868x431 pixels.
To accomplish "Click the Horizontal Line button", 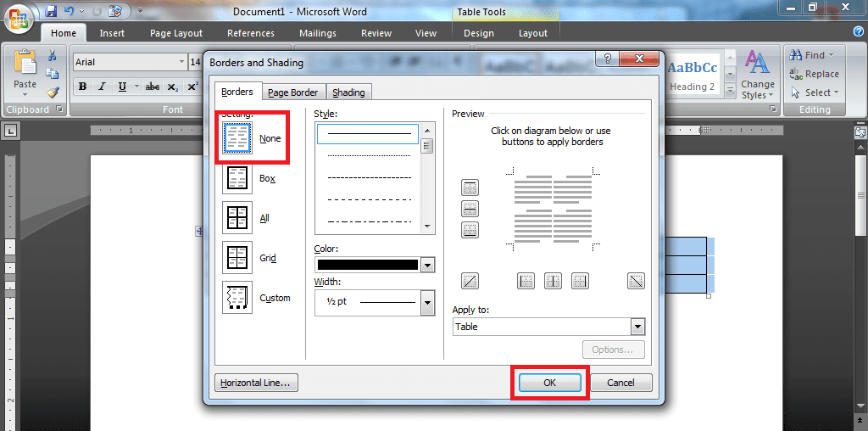I will (256, 383).
